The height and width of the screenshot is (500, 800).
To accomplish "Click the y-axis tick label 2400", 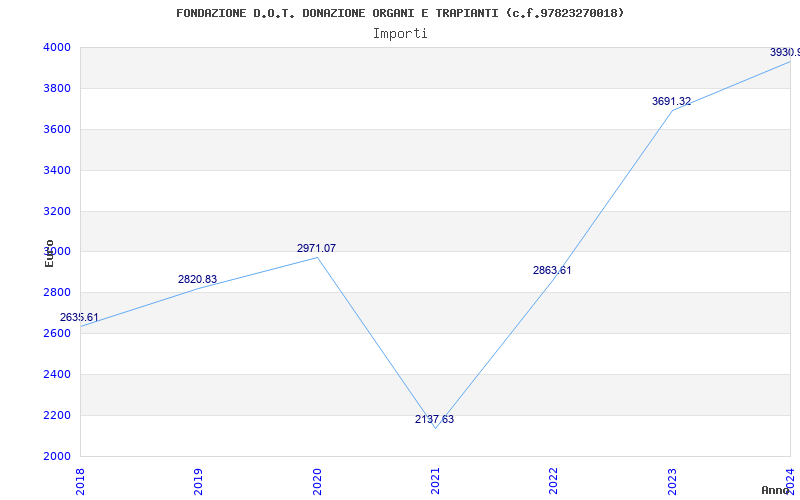I will tap(56, 374).
